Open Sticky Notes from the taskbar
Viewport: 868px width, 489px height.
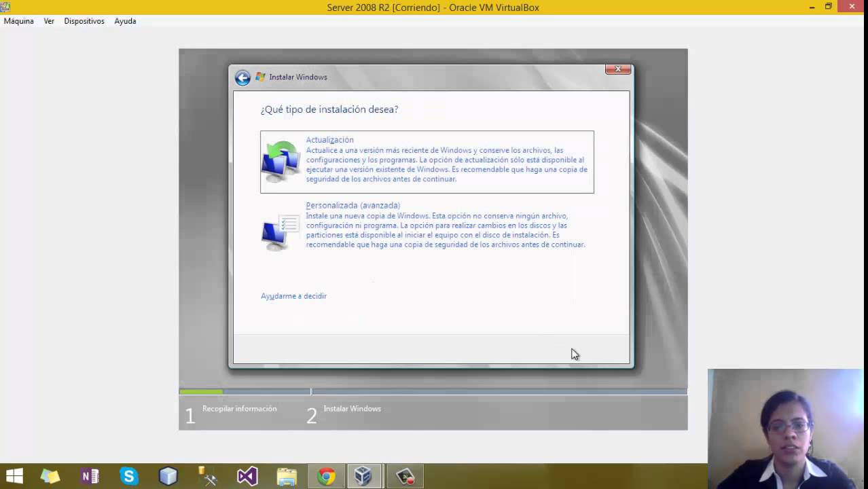coord(50,476)
